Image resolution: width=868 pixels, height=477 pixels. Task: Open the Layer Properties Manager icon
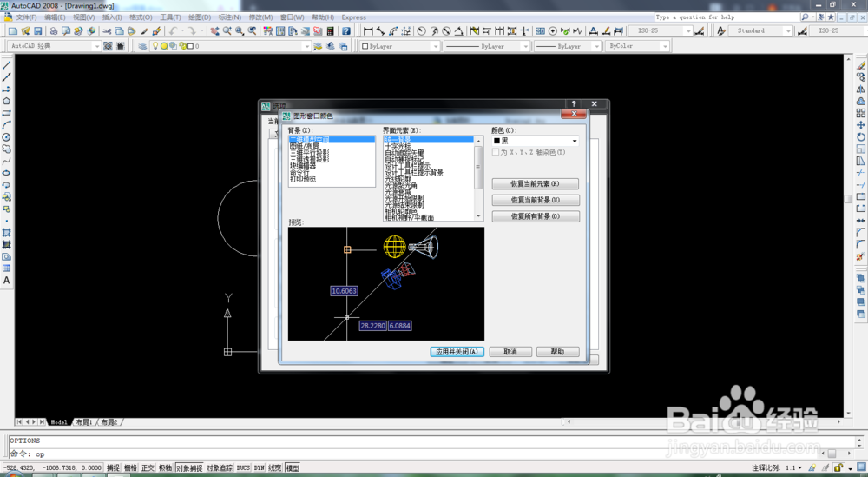[143, 46]
